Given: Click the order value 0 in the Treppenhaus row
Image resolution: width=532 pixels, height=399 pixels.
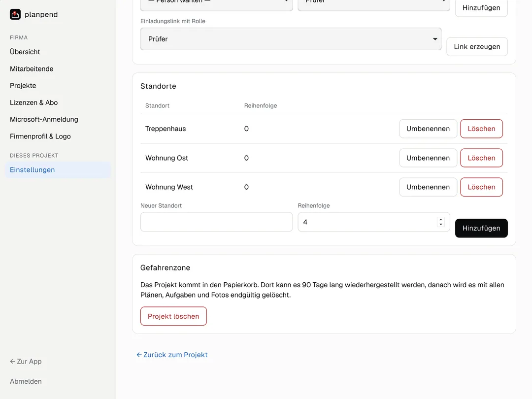Looking at the screenshot, I should 246,129.
